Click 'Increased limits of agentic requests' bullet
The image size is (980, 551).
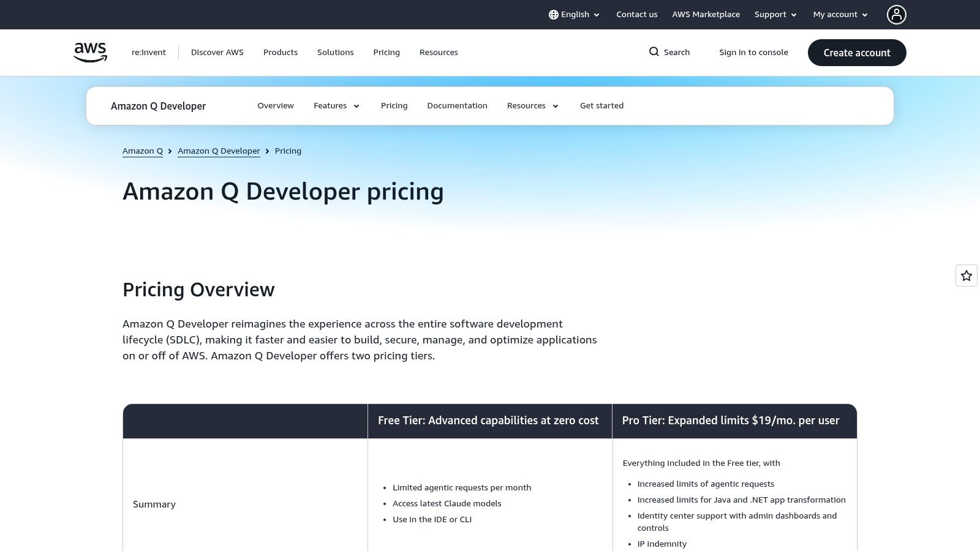706,484
